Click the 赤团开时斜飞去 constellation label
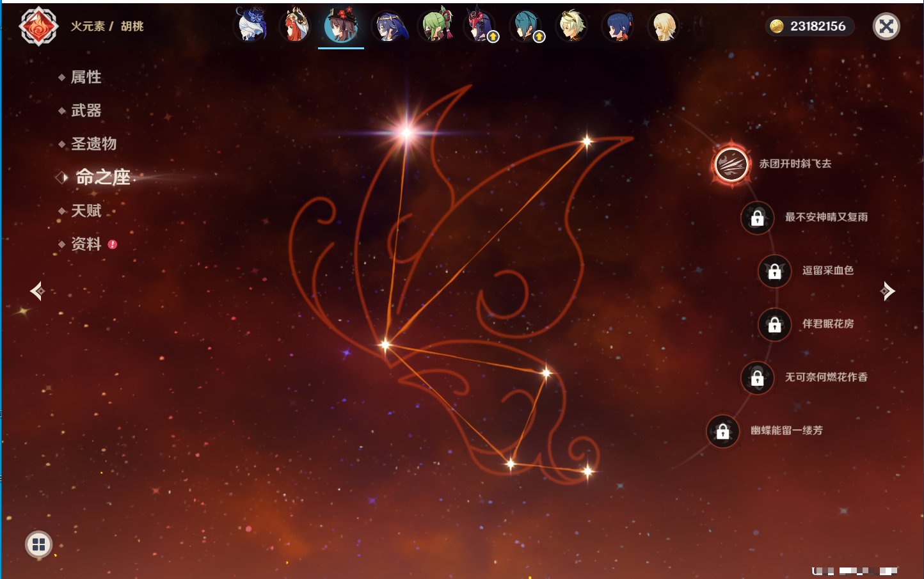This screenshot has width=924, height=579. point(795,164)
